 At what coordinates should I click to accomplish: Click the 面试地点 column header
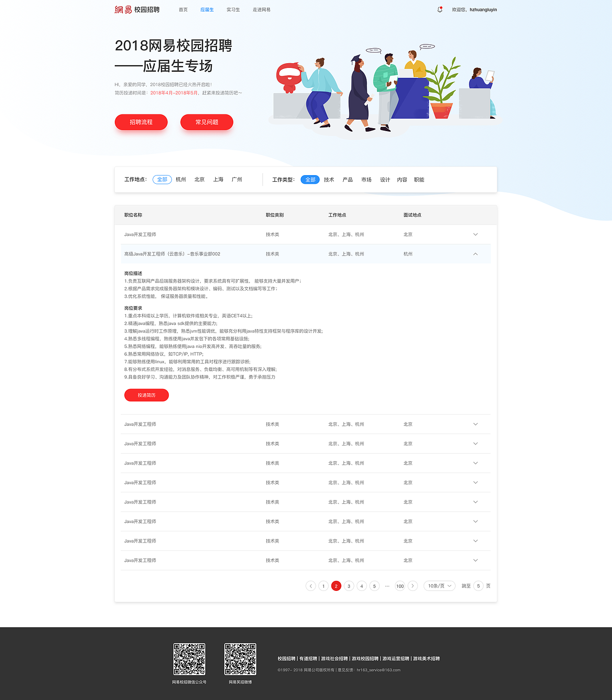tap(413, 215)
